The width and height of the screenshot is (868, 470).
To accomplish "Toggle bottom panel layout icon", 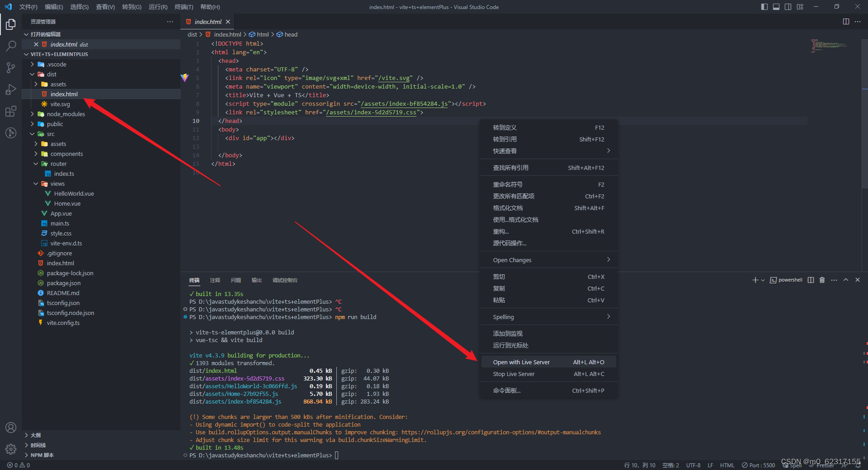I will (776, 7).
